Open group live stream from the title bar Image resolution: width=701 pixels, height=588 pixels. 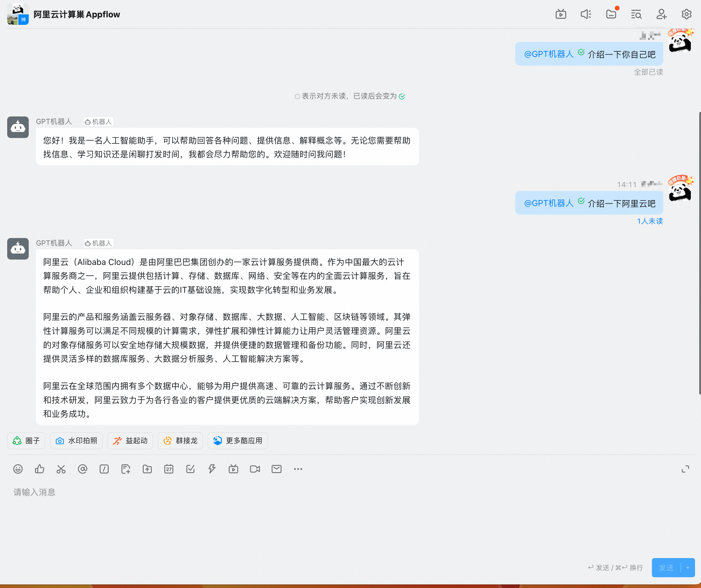[x=561, y=14]
